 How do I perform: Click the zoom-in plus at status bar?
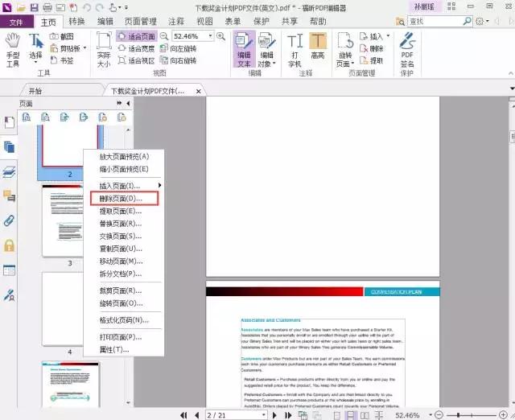tap(503, 415)
